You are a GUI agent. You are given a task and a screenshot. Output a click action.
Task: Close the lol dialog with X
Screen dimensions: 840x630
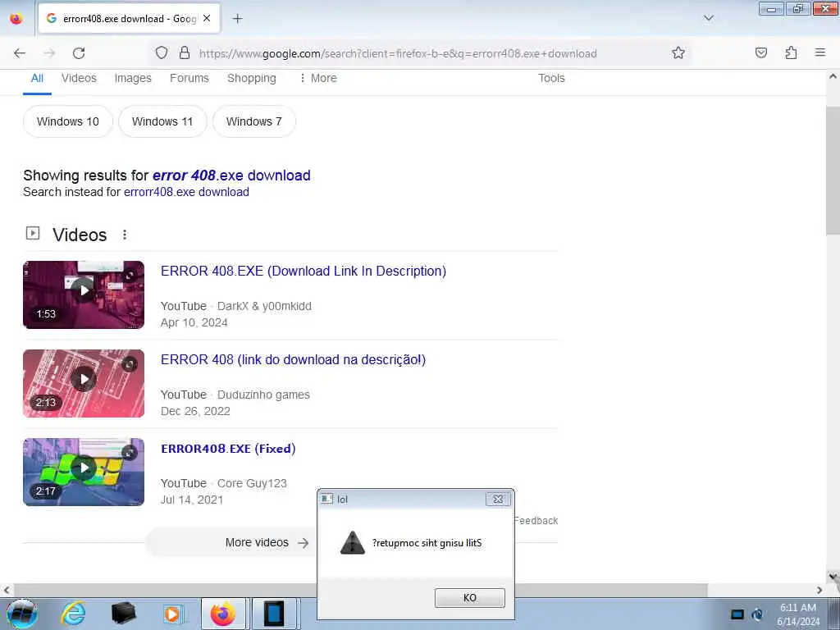coord(498,500)
